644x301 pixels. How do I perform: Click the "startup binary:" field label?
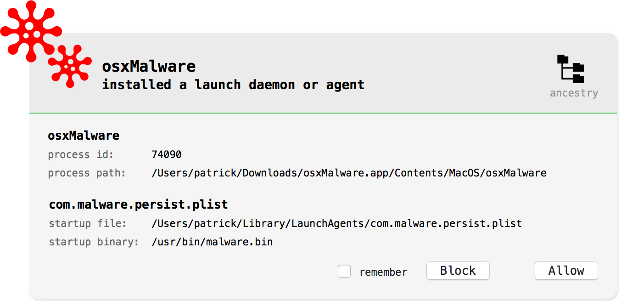tap(94, 242)
